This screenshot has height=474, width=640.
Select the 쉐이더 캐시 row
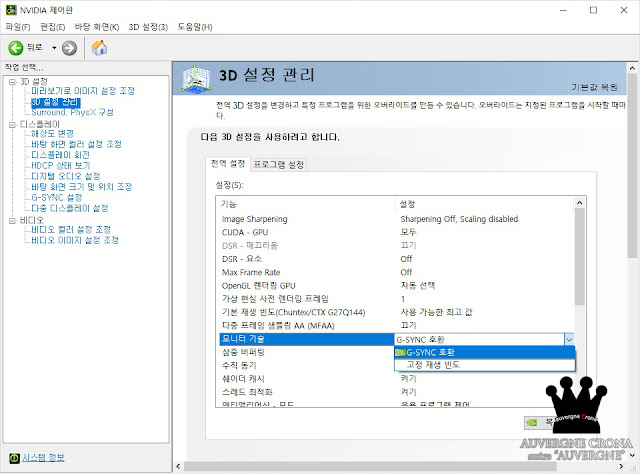coord(395,379)
